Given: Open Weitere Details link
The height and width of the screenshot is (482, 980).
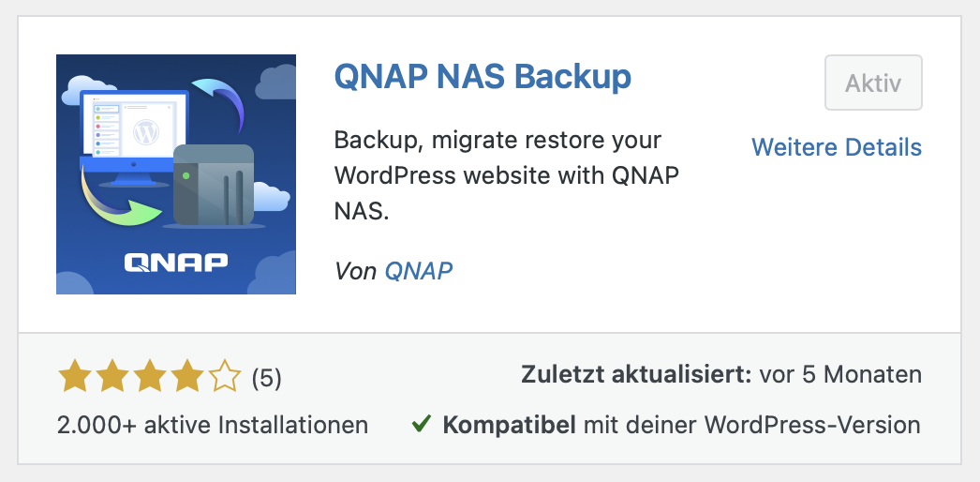Looking at the screenshot, I should (837, 147).
